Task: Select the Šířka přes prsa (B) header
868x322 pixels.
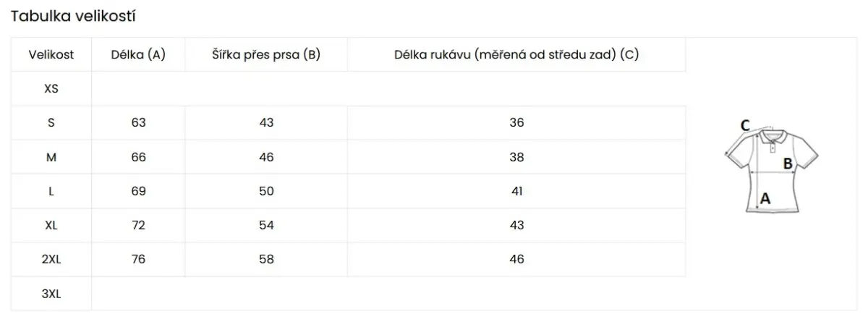Action: pyautogui.click(x=266, y=55)
